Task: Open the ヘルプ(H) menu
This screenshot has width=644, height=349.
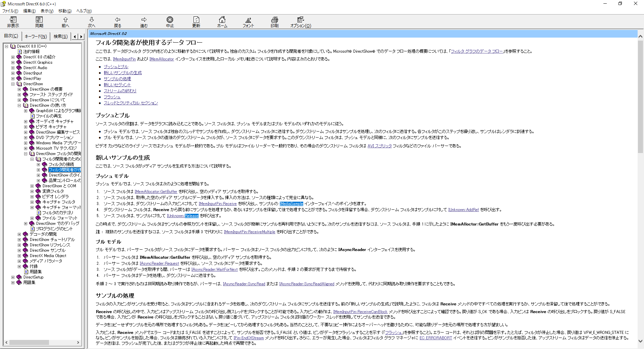Action: tap(84, 11)
